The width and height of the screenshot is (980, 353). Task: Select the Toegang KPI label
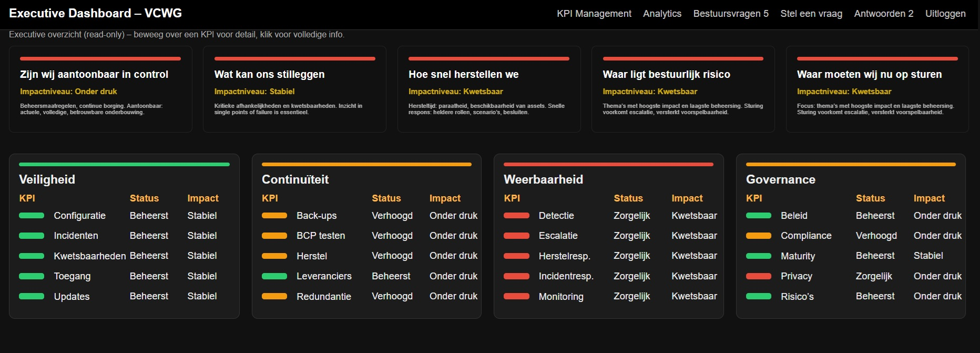[x=72, y=276]
